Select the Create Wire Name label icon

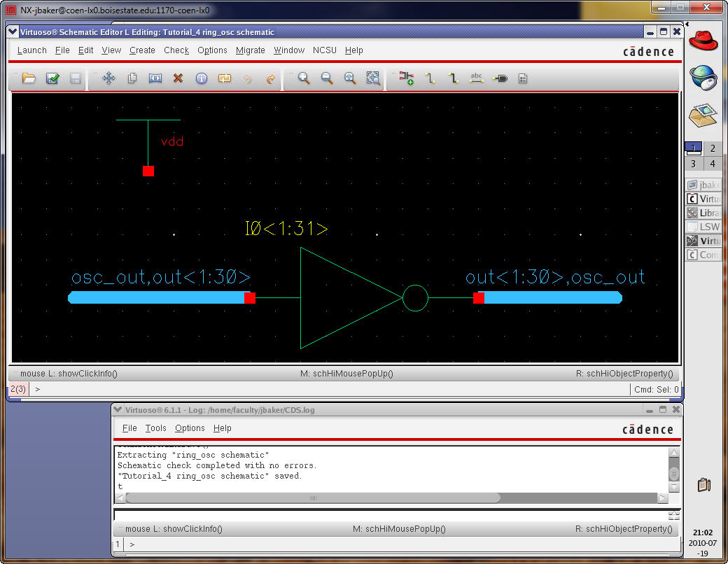[x=477, y=78]
